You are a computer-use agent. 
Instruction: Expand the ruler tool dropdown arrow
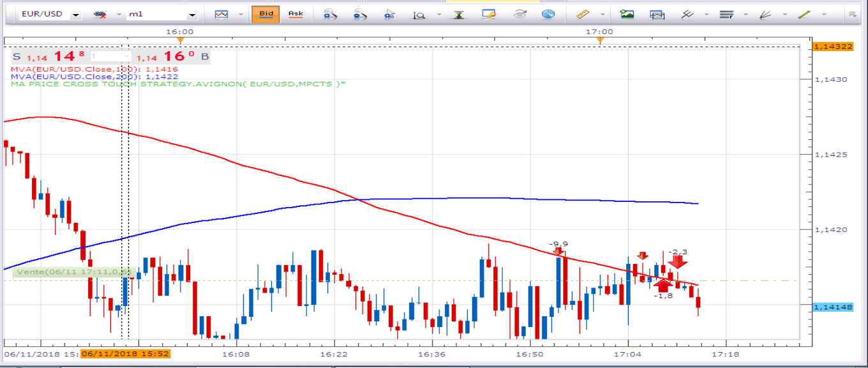click(x=602, y=14)
